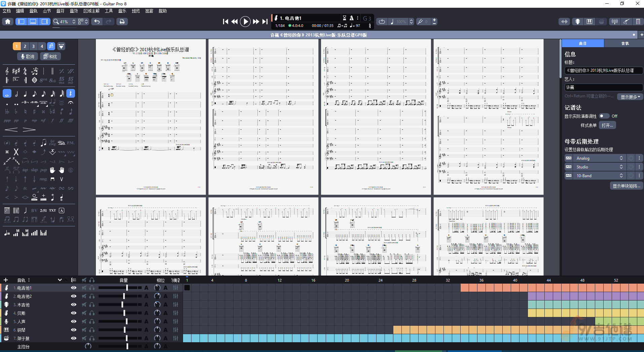Screen dimensions: 644x352
Task: Click the first page thumbnail of the score
Action: 151,117
